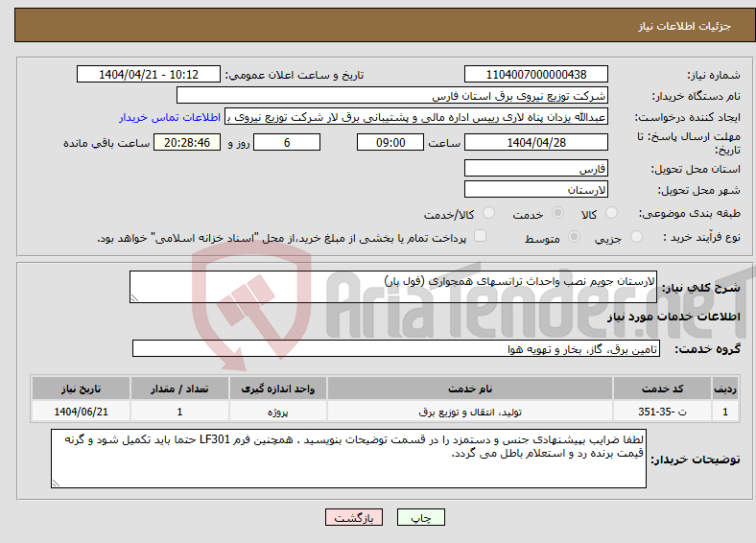The height and width of the screenshot is (543, 756).
Task: Click cell تولید، انتقال و توزیع برق
Action: tap(470, 412)
